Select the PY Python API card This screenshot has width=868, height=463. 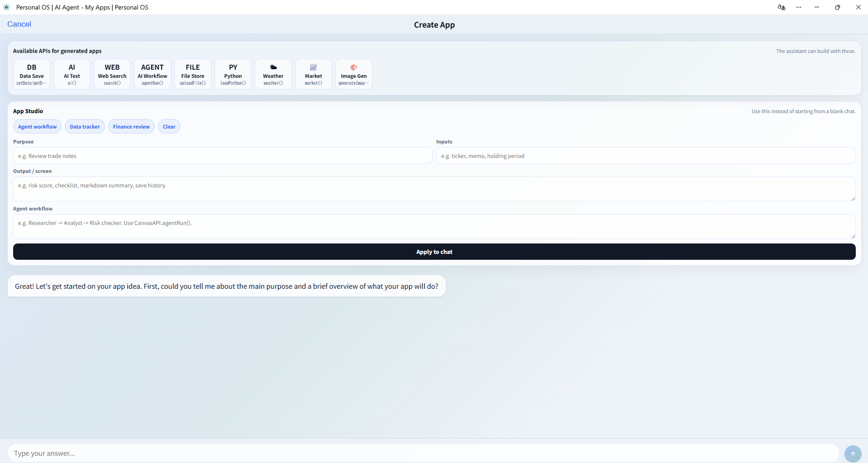[233, 74]
